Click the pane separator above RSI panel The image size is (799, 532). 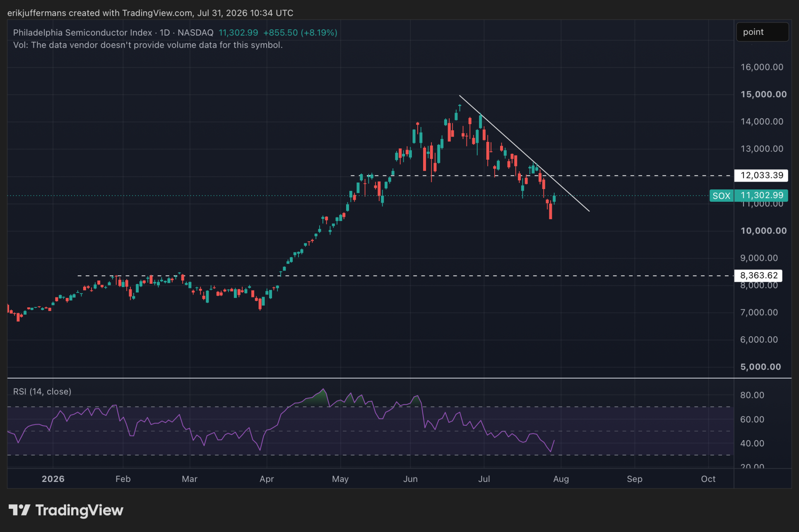pos(399,378)
